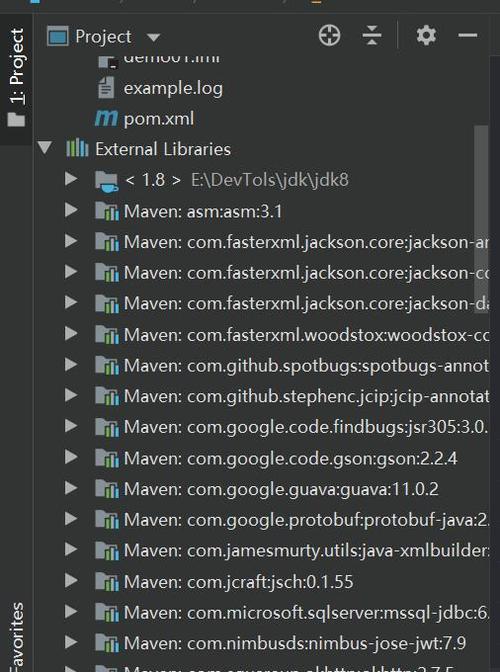Click the JDK 1.8 folder icon
Image resolution: width=500 pixels, height=672 pixels.
pos(106,181)
